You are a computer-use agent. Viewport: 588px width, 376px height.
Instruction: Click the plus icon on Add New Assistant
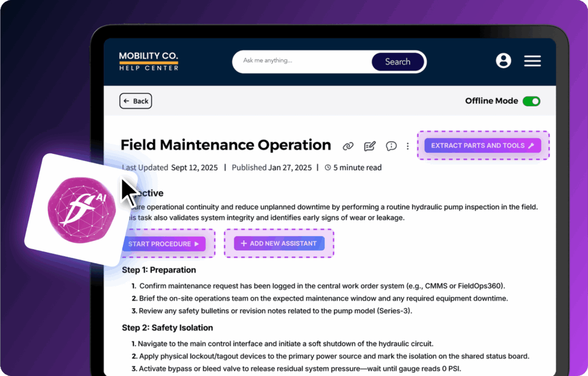(243, 244)
